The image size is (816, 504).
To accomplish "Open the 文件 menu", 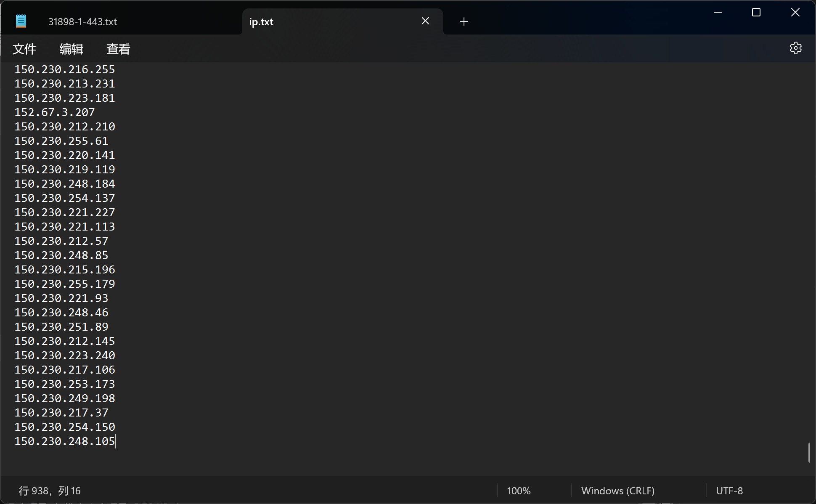I will (x=24, y=49).
